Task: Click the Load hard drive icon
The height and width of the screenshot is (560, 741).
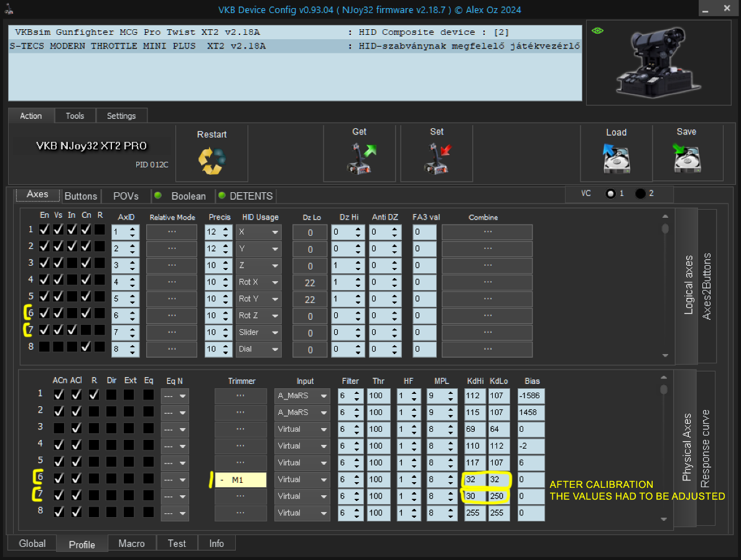Action: (x=616, y=159)
